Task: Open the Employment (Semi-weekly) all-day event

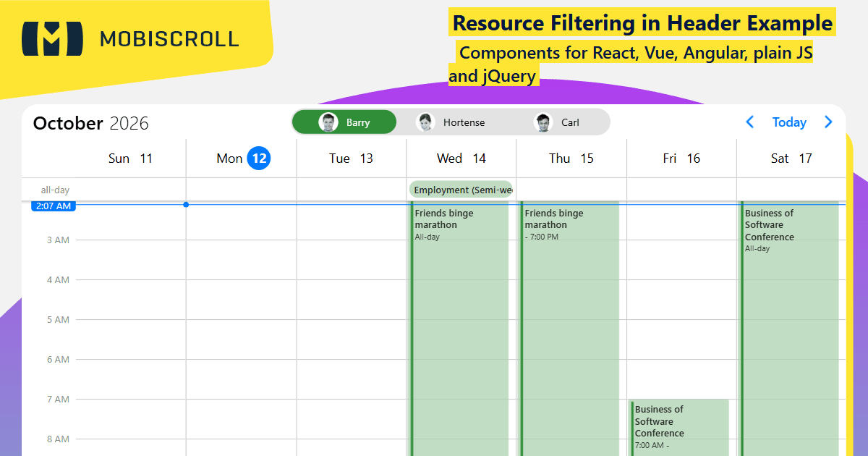Action: pos(461,190)
